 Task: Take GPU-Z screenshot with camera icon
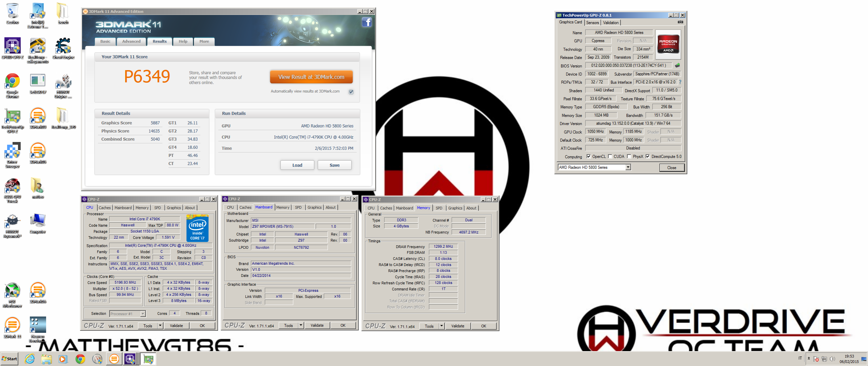680,22
